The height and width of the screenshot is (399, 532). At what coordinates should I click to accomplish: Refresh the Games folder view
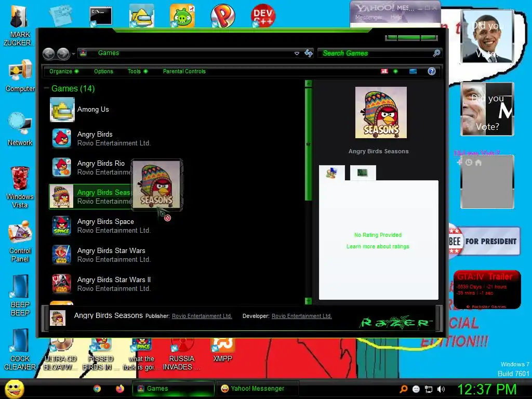pos(309,54)
